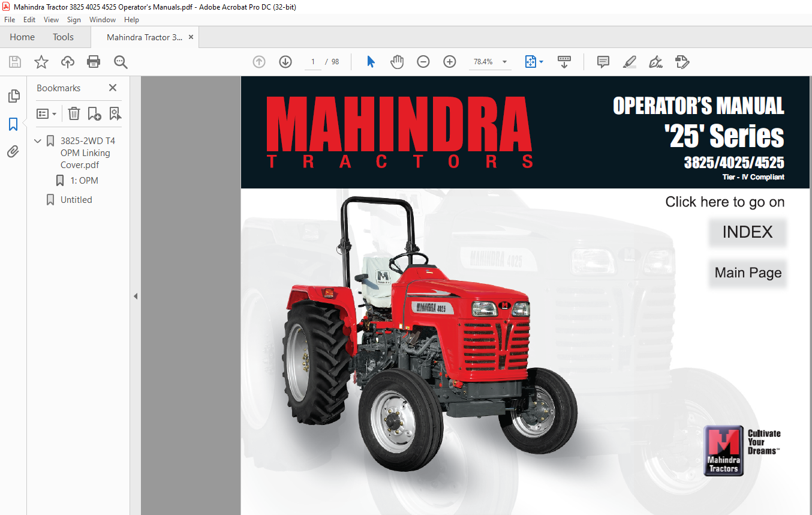Screen dimensions: 812x515
Task: Open bookmark options list dropdown
Action: [47, 113]
